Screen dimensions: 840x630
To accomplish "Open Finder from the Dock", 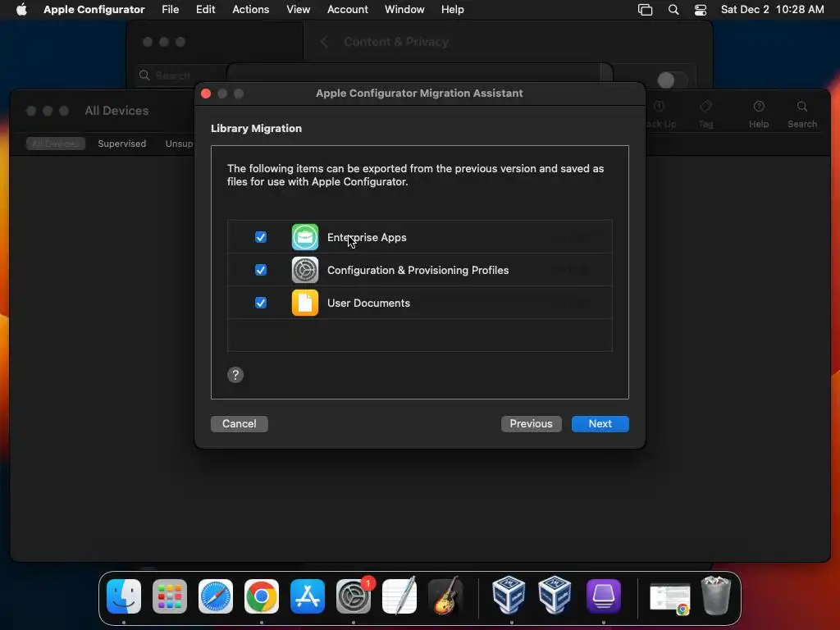I will pos(124,596).
